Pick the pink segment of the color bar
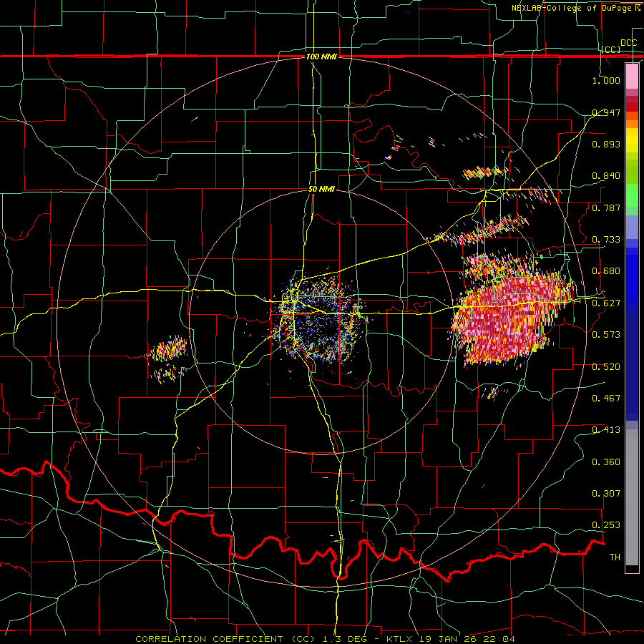Screen dimensions: 644x644 tap(632, 76)
